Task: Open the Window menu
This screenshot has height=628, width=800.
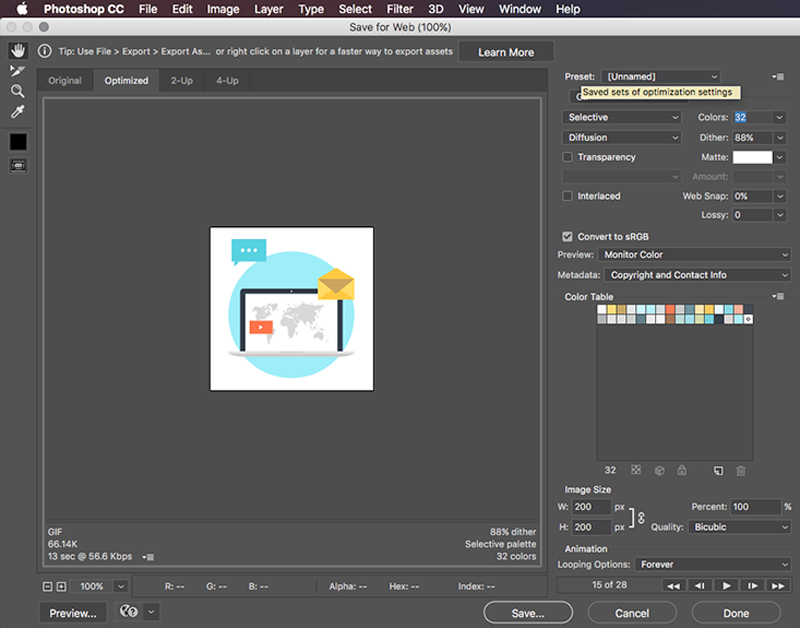Action: (520, 9)
